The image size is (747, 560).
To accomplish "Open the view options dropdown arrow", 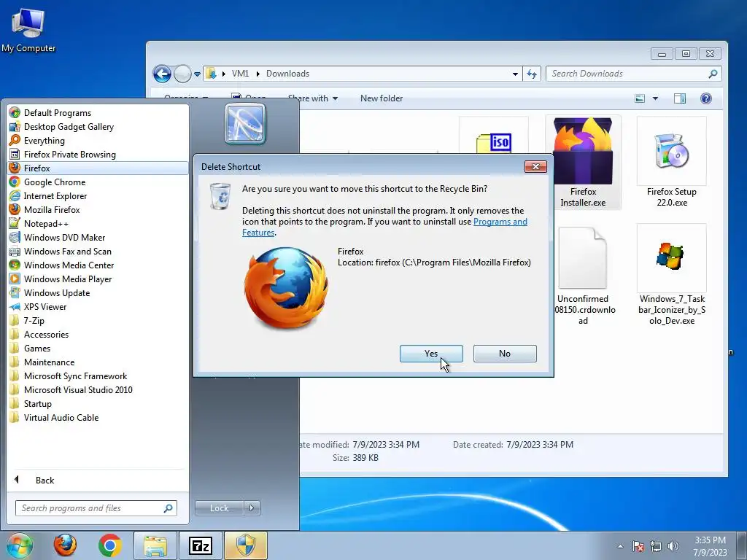I will (655, 98).
